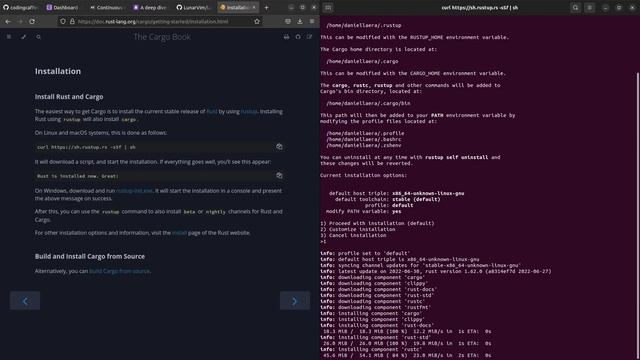Click "info: downloading component 'clippy'" line
The height and width of the screenshot is (360, 640).
tap(374, 283)
